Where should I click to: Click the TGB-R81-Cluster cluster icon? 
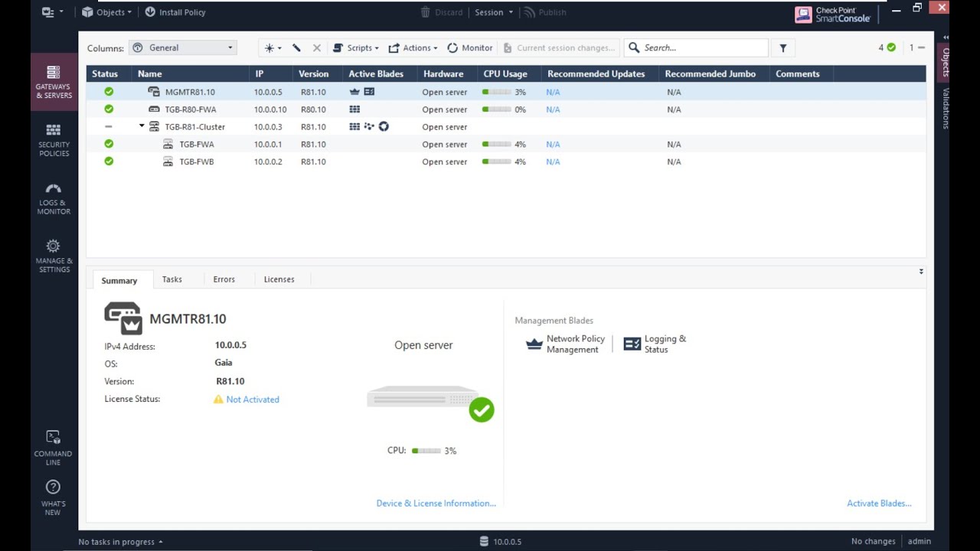coord(154,127)
